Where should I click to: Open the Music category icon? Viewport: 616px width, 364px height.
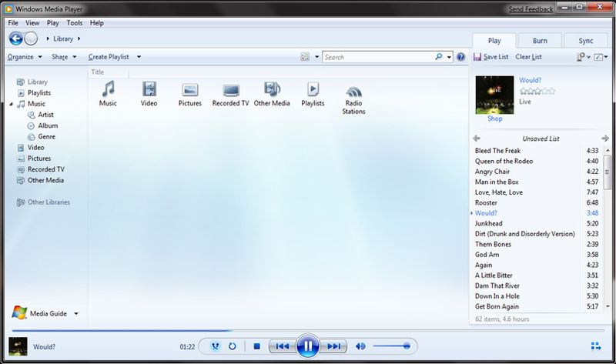point(108,89)
